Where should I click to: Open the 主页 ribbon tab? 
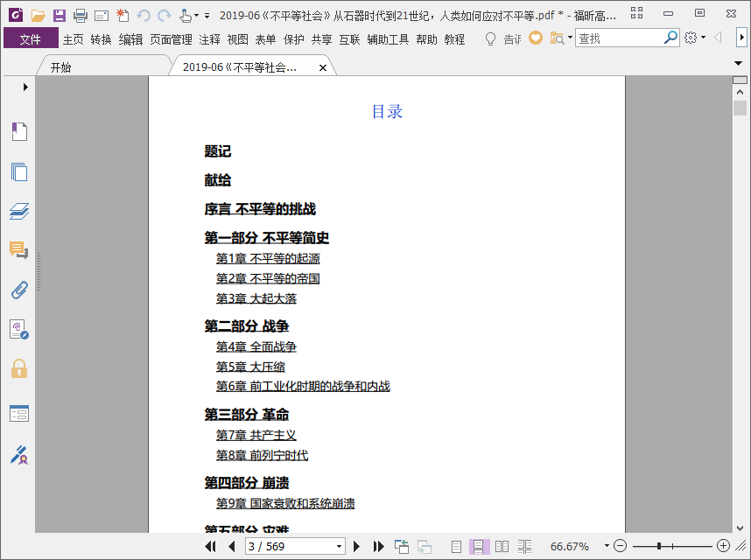tap(73, 39)
